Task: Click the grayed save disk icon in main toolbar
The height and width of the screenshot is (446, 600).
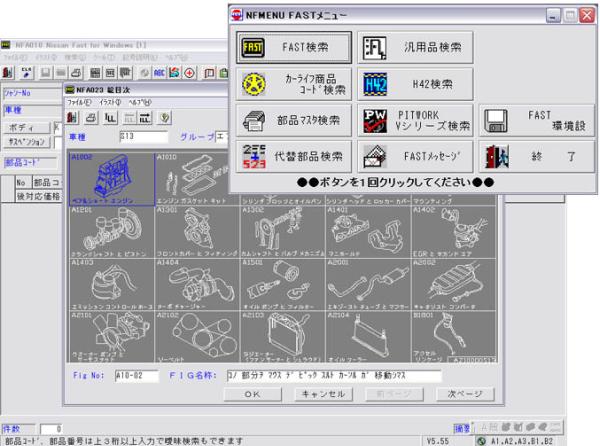Action: 46,72
